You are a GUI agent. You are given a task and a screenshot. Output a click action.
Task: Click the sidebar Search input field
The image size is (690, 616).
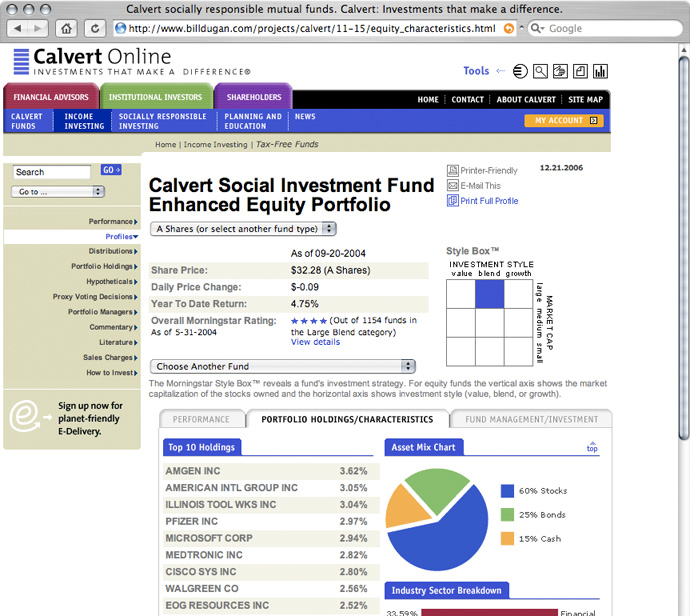52,172
